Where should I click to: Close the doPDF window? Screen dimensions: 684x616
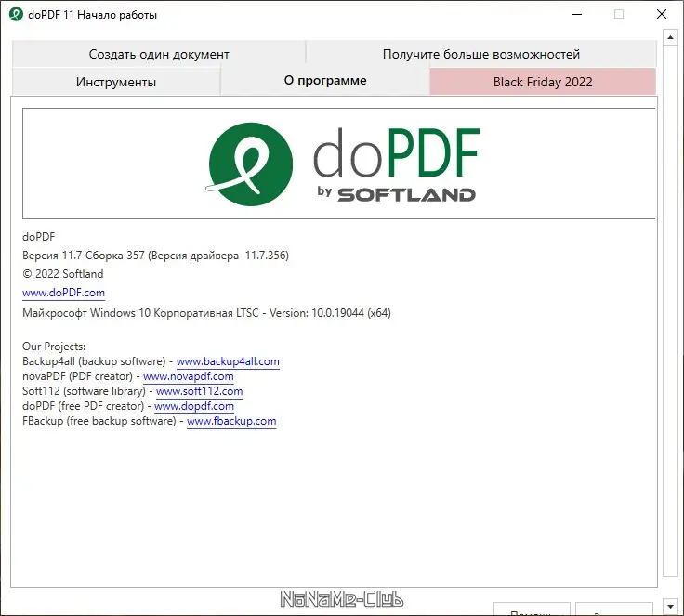point(662,14)
